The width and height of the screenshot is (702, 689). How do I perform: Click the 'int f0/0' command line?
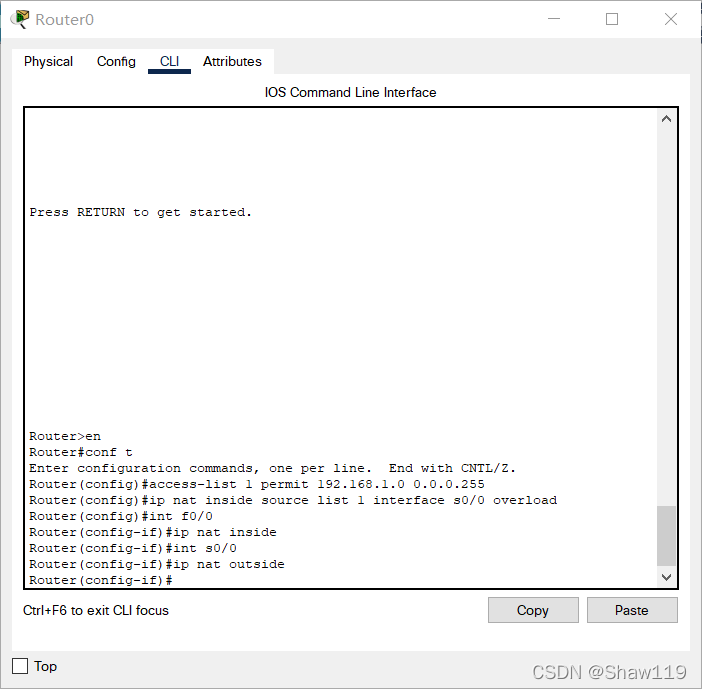[x=121, y=516]
